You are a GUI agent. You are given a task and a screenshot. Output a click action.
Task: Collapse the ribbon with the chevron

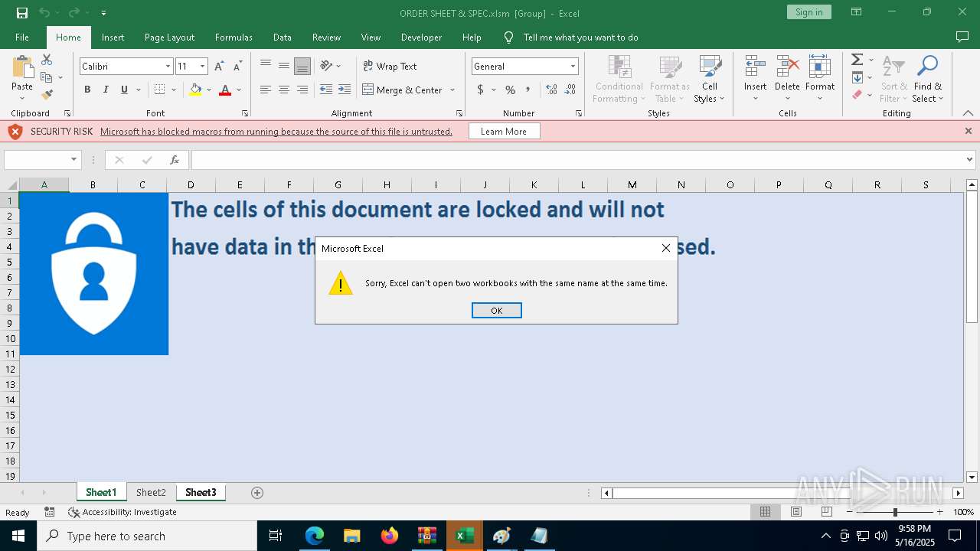(968, 113)
